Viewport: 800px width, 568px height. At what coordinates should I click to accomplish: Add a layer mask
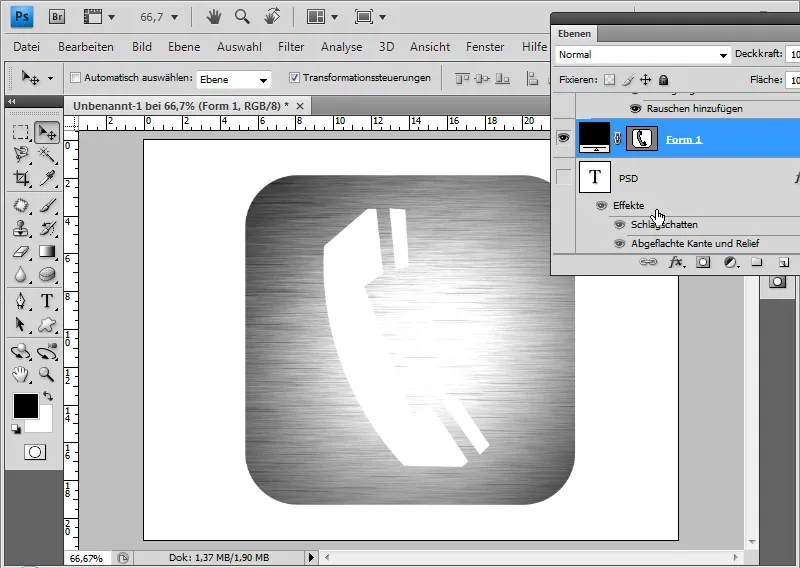pyautogui.click(x=703, y=262)
